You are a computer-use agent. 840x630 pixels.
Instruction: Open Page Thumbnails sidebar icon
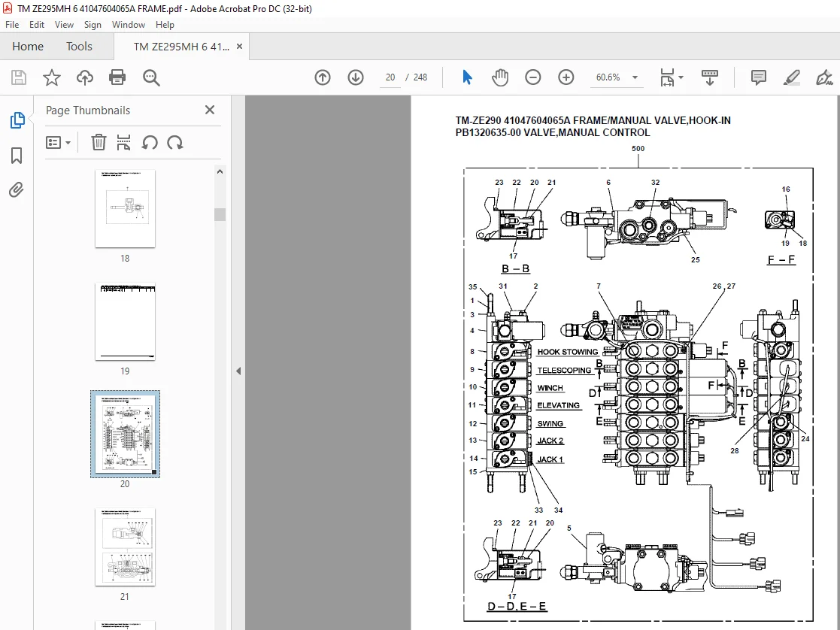click(17, 120)
